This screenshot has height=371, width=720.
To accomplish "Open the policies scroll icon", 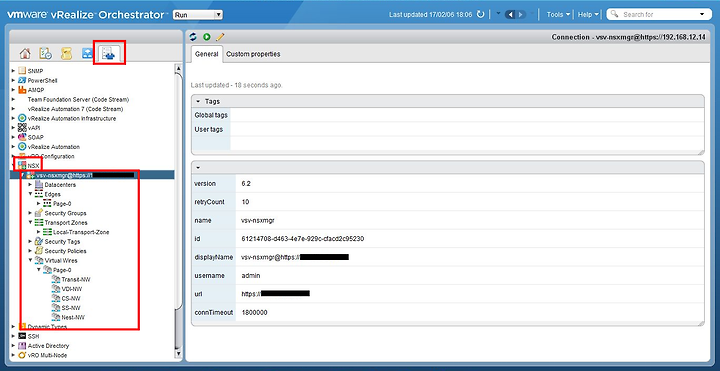I will point(66,53).
